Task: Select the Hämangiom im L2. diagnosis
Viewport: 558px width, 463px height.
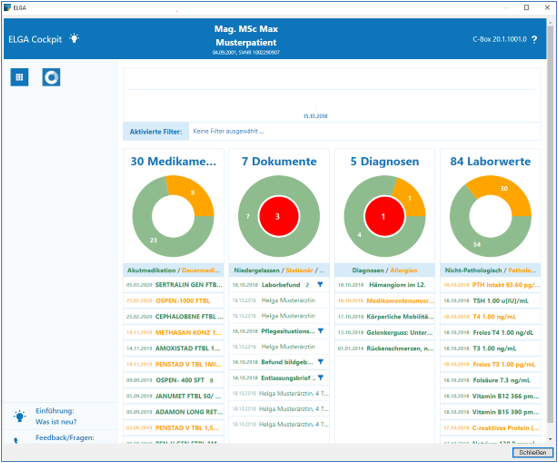Action: tap(385, 285)
